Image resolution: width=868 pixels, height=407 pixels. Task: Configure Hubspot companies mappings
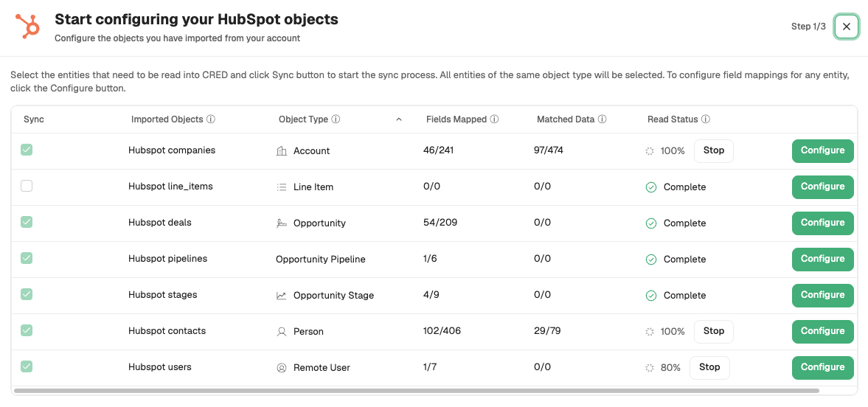pos(822,150)
